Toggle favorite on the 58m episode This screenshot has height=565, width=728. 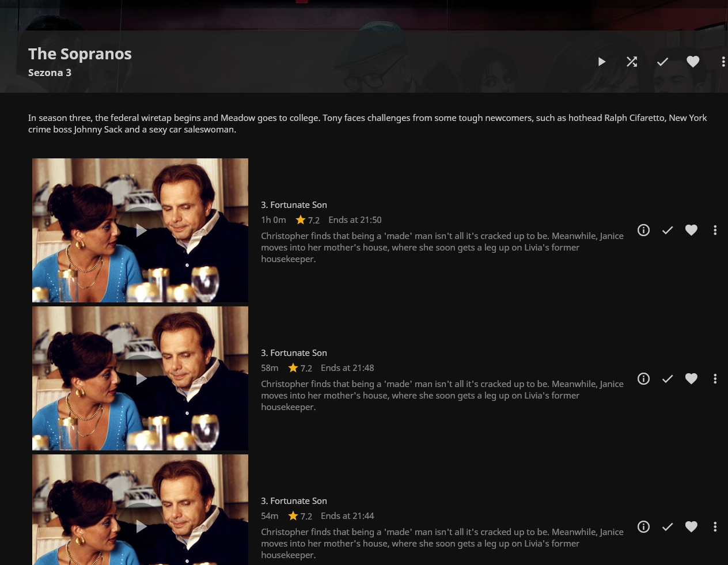click(x=691, y=378)
